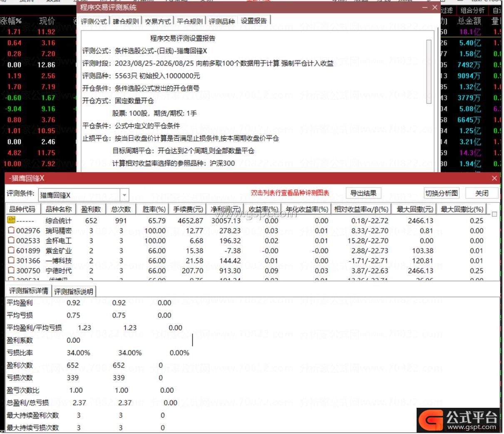The width and height of the screenshot is (504, 434).
Task: Sort by the 胜率(%) column header
Action: coord(154,209)
